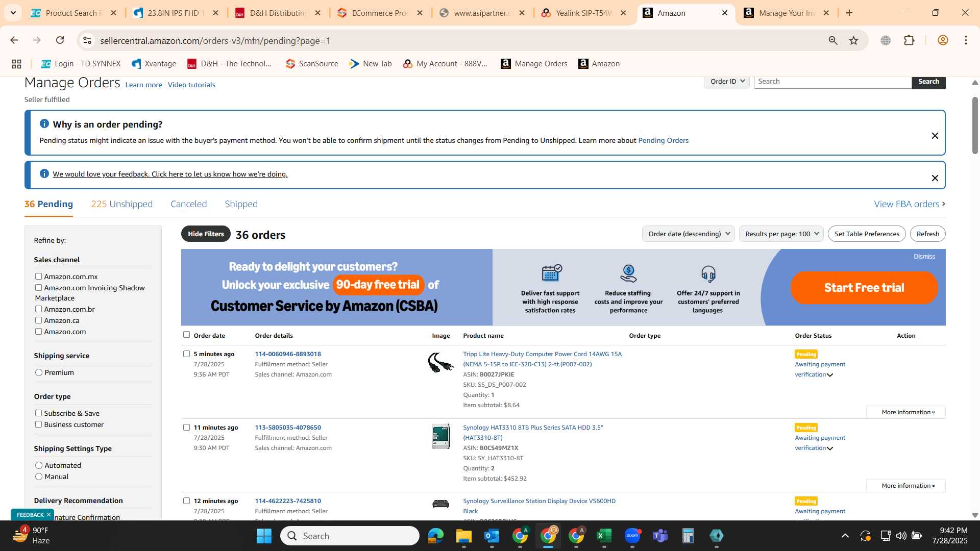Screen dimensions: 980x551
Task: Open Microsoft Teams from taskbar
Action: point(660,536)
